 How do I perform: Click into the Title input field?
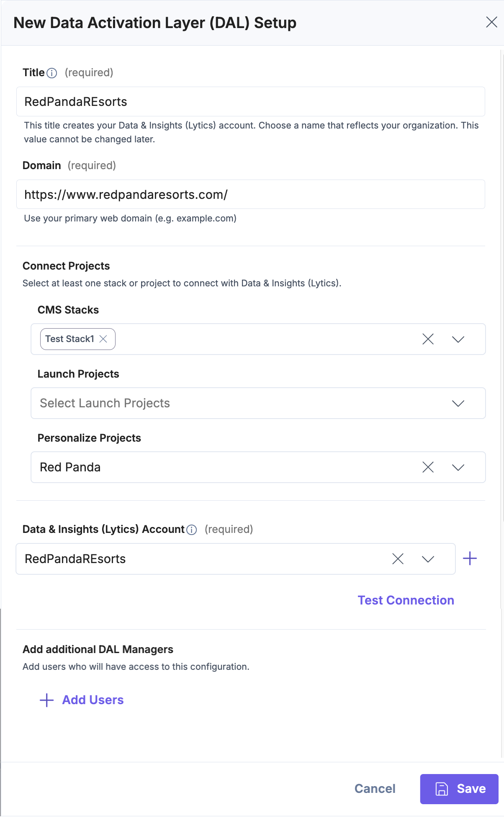coord(250,102)
